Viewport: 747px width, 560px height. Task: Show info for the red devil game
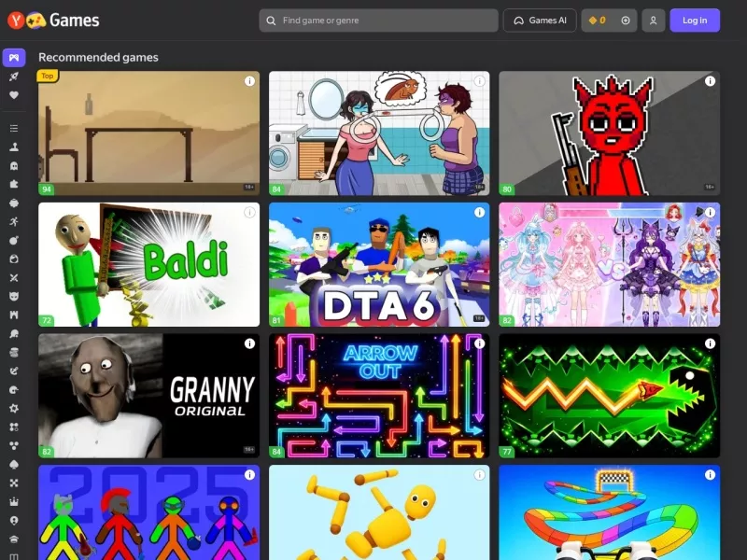pyautogui.click(x=710, y=81)
